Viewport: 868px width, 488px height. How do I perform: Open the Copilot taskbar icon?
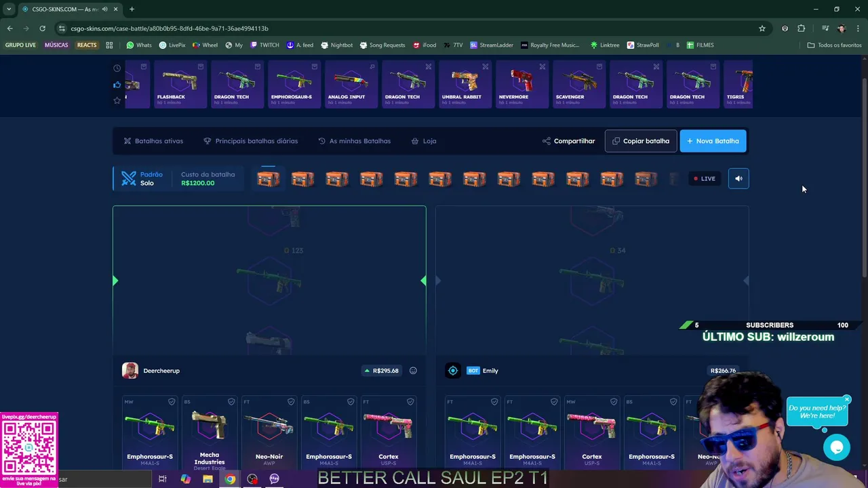point(185,479)
